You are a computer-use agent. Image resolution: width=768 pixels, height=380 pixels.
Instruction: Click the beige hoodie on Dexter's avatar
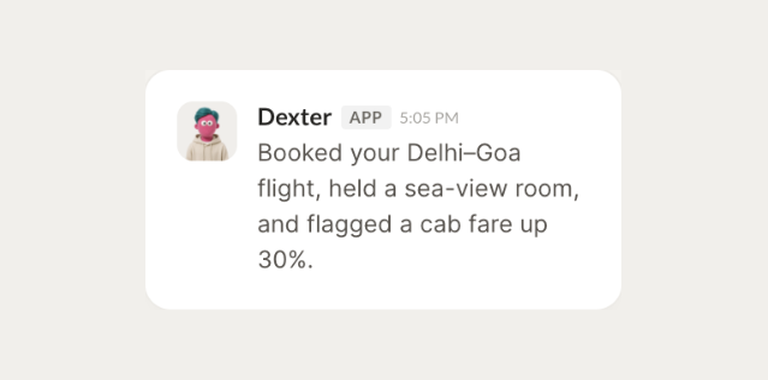(207, 148)
